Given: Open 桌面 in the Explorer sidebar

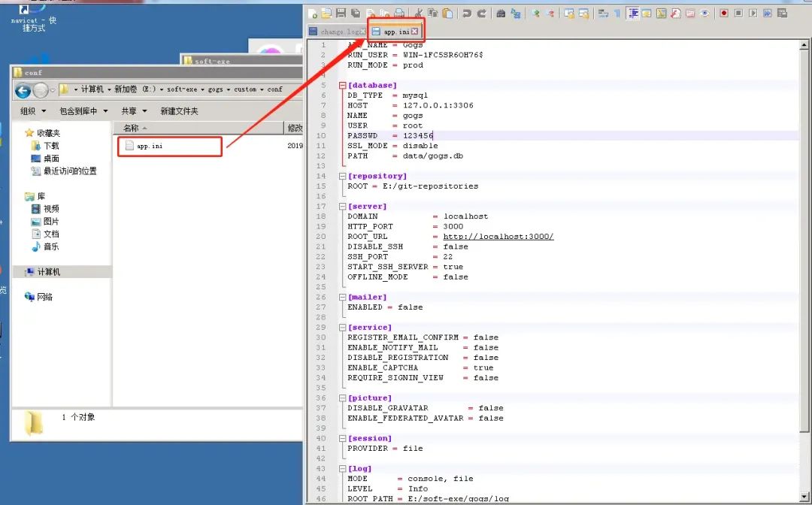Looking at the screenshot, I should pyautogui.click(x=46, y=159).
